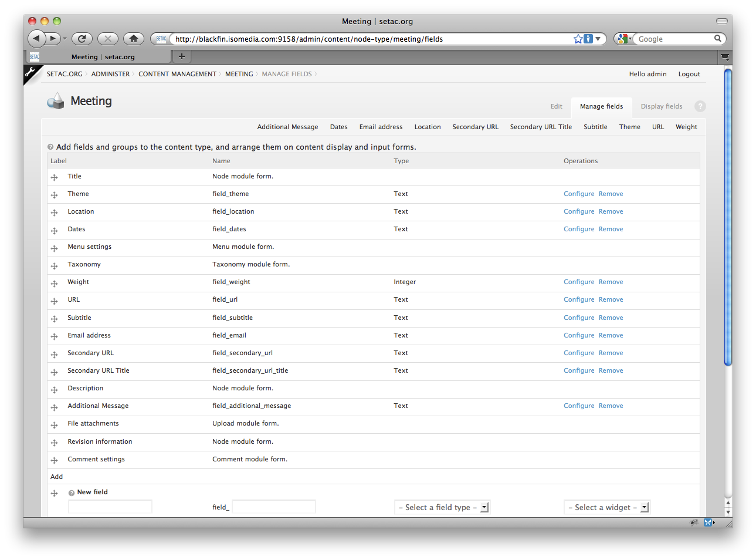
Task: Switch to the Display fields tab
Action: pyautogui.click(x=661, y=106)
